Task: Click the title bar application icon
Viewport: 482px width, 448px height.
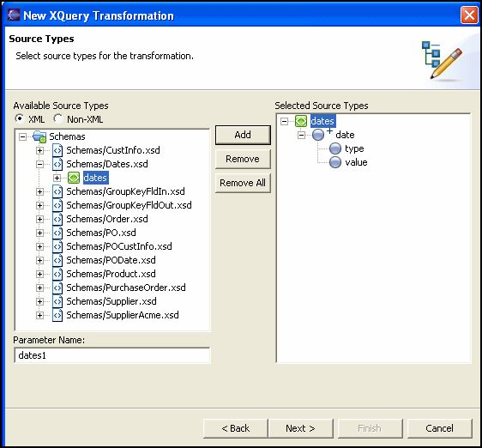Action: coord(14,15)
